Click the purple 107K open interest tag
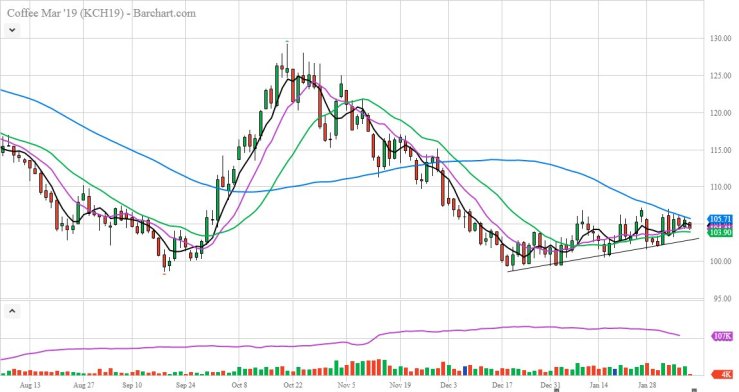The width and height of the screenshot is (739, 392). (722, 336)
